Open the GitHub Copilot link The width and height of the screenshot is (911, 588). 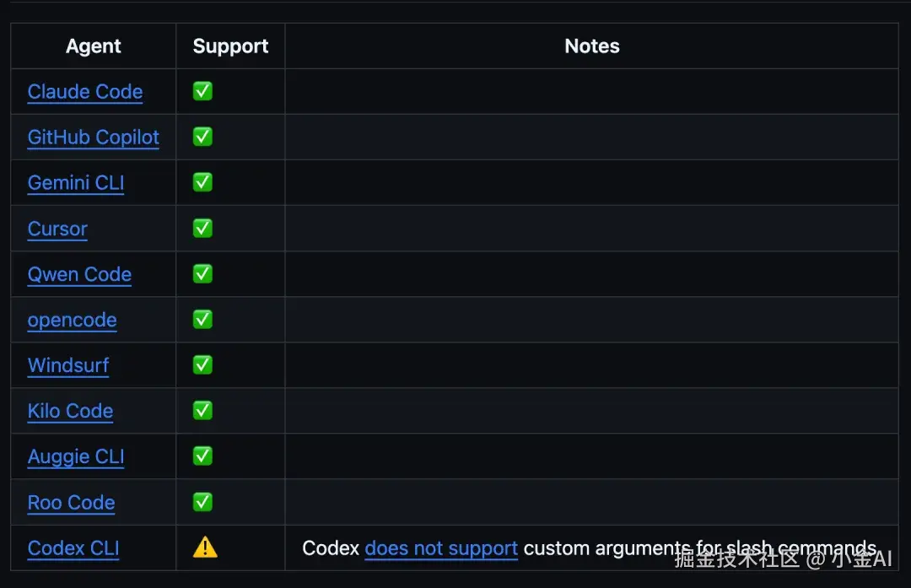coord(93,138)
